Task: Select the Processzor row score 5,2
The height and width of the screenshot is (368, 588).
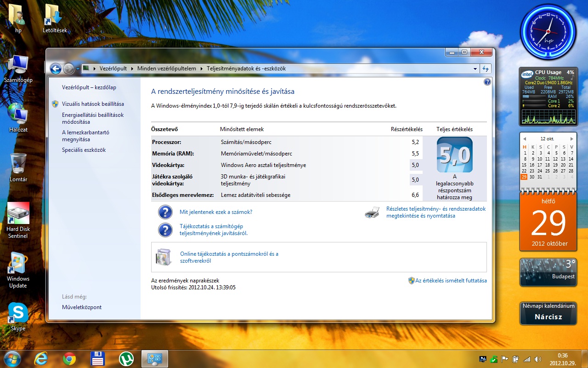Action: click(x=415, y=142)
